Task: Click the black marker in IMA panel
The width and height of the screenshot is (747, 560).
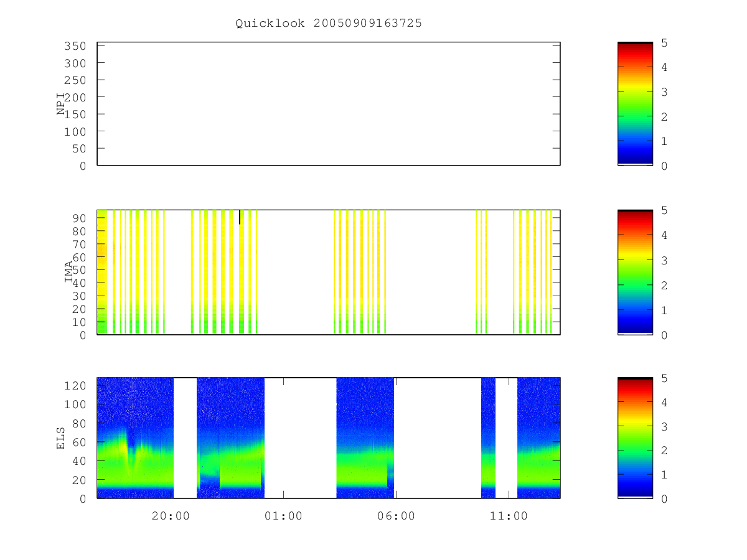Action: point(240,217)
